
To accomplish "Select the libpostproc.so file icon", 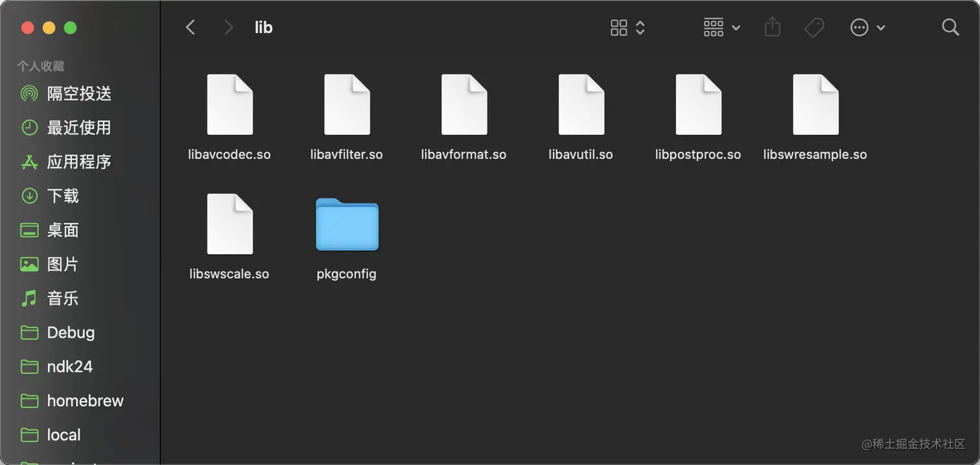I will (x=698, y=104).
